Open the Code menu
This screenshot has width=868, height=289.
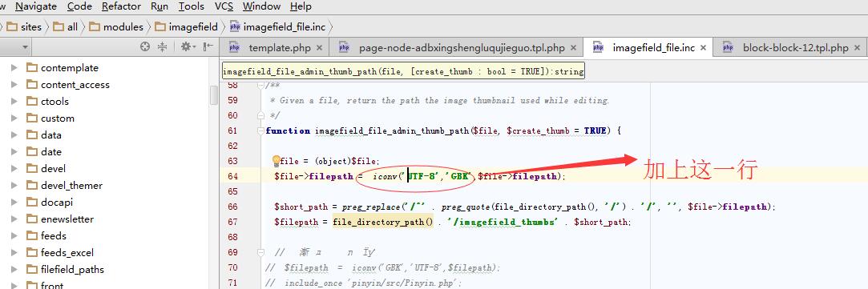pos(79,6)
